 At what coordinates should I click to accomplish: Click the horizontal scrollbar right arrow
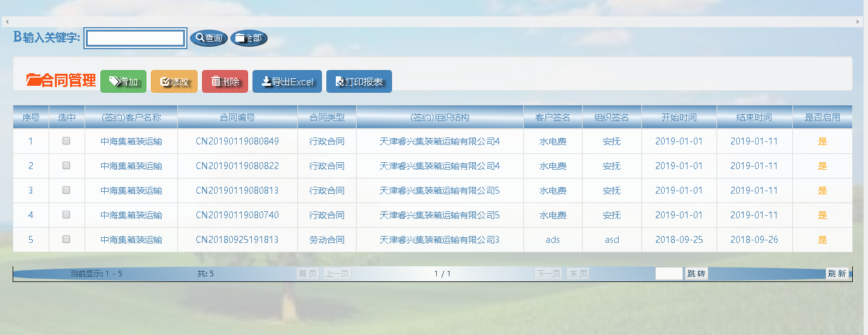[858, 21]
